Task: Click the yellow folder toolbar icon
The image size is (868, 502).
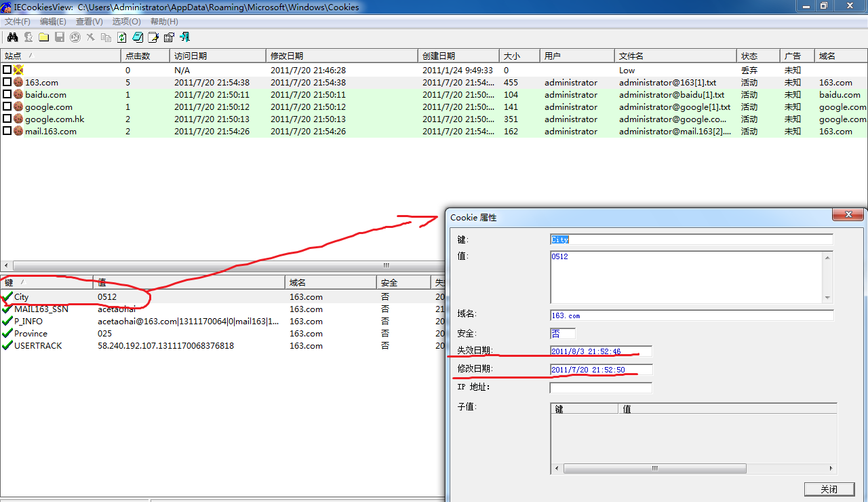Action: pyautogui.click(x=43, y=37)
